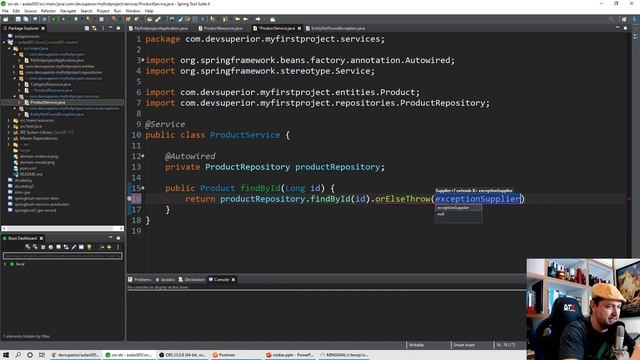The image size is (640, 360).
Task: Minimize the Boot Dashboard panel
Action: pos(111,238)
